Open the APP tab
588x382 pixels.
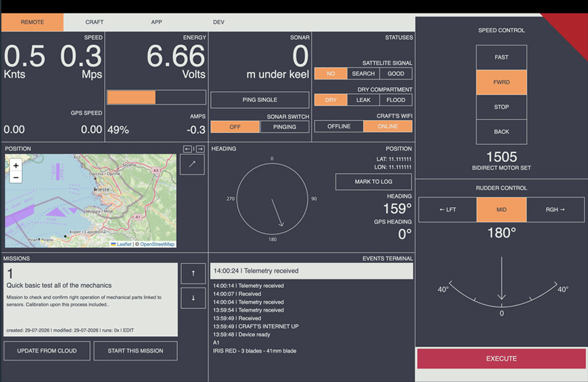tap(156, 22)
